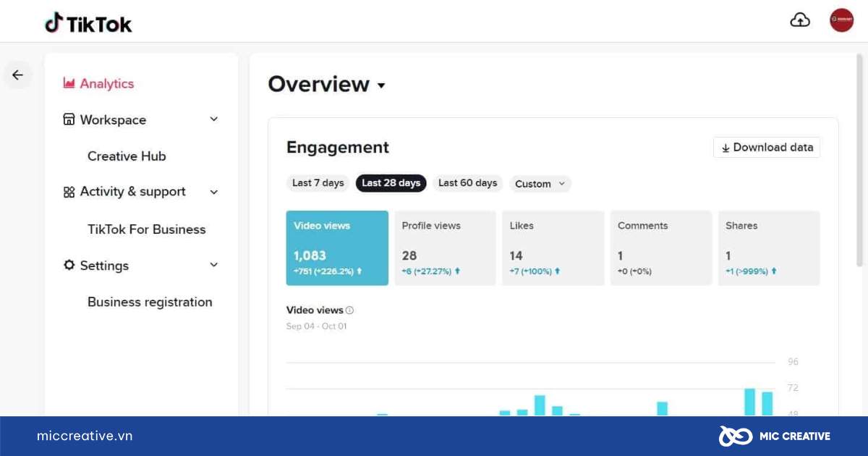Click the Download data button

pos(767,147)
